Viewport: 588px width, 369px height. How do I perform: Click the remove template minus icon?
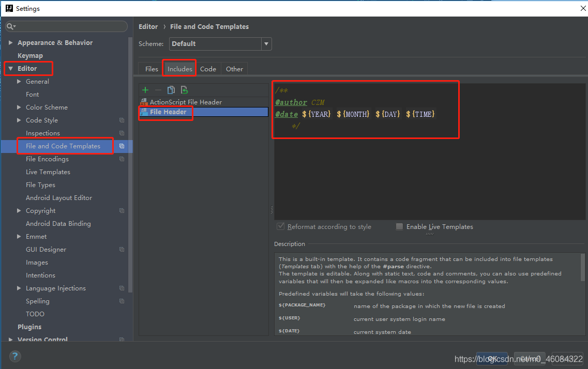158,90
